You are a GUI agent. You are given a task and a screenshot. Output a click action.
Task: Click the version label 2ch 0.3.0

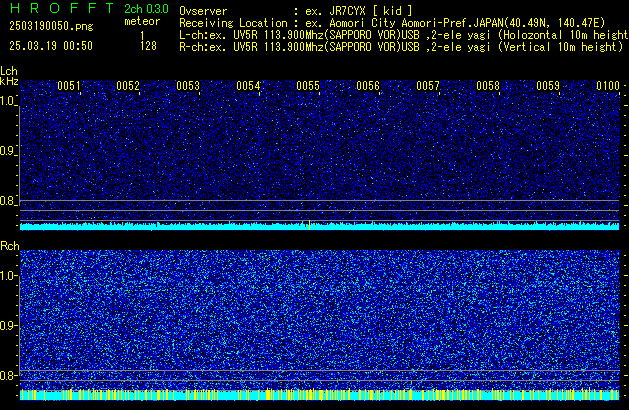click(x=146, y=8)
